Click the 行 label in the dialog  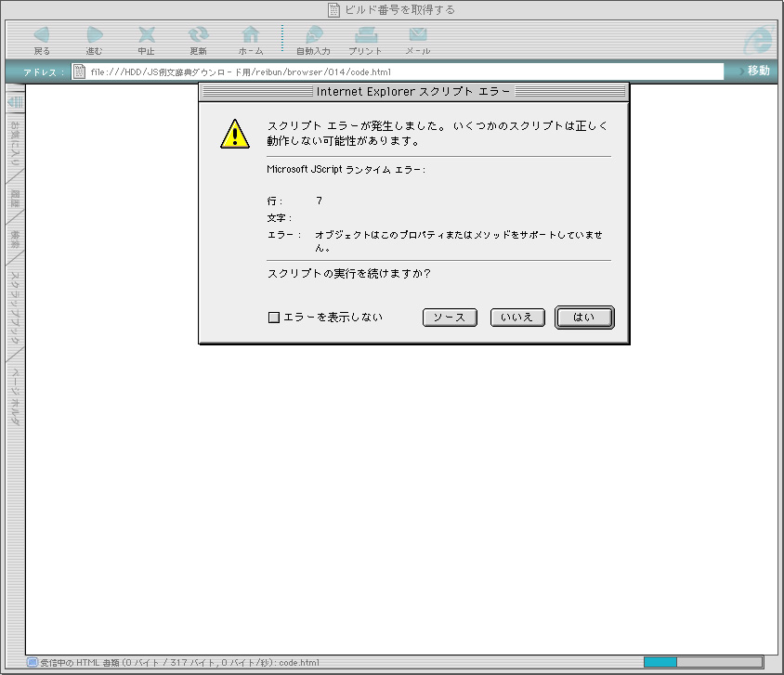pyautogui.click(x=275, y=201)
